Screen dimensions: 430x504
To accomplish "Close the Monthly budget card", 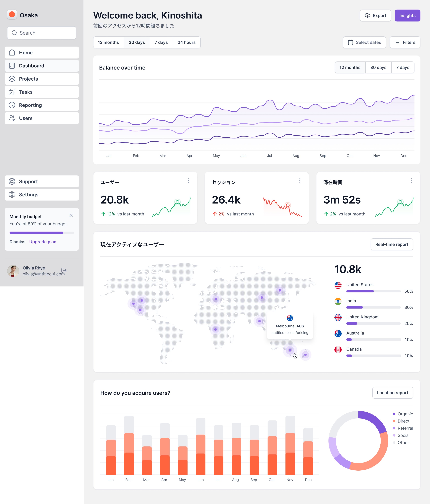I will point(71,215).
